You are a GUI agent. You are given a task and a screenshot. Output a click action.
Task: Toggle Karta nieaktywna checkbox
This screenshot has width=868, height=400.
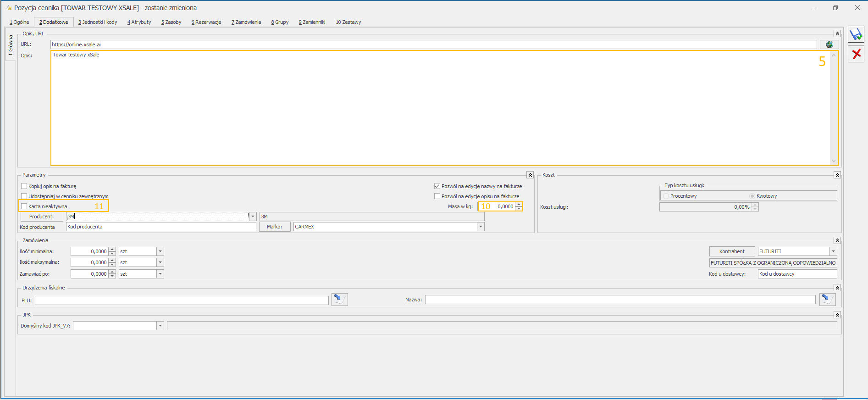[24, 206]
